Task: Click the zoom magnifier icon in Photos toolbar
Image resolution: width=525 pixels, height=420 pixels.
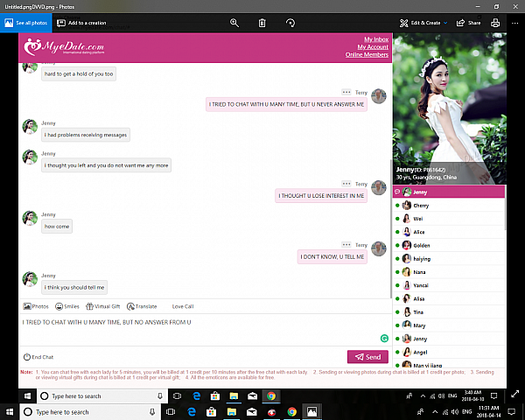Action: (234, 23)
